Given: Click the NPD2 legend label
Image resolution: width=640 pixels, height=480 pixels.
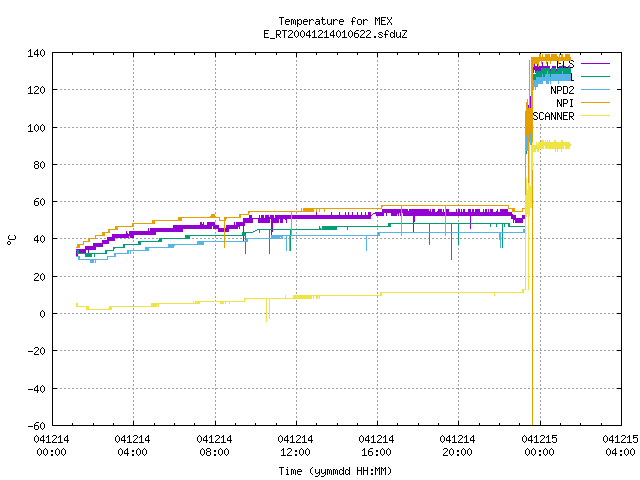Looking at the screenshot, I should pyautogui.click(x=562, y=90).
